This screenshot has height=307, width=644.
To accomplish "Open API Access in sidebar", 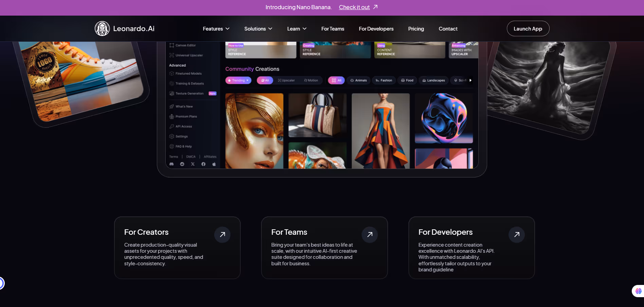I will point(181,126).
